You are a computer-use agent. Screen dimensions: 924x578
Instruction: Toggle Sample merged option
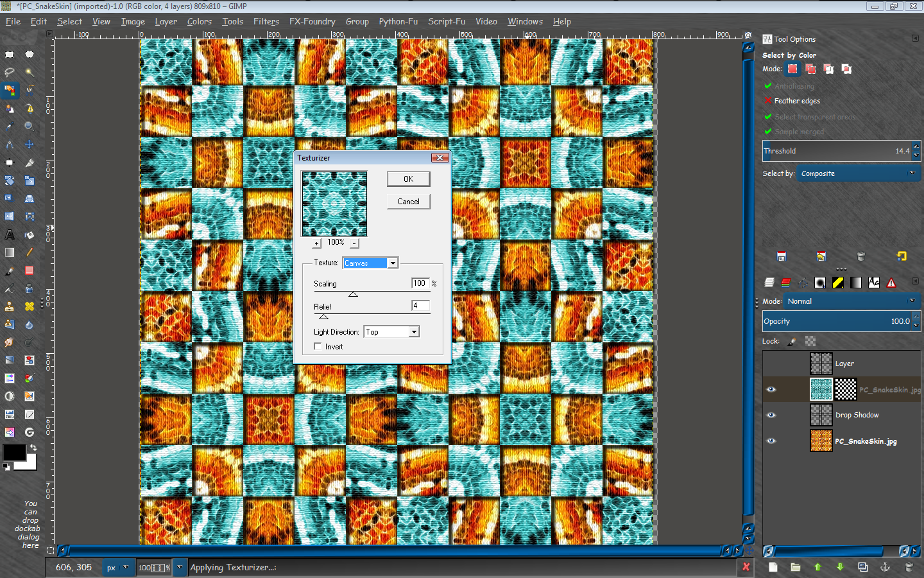[x=794, y=132]
